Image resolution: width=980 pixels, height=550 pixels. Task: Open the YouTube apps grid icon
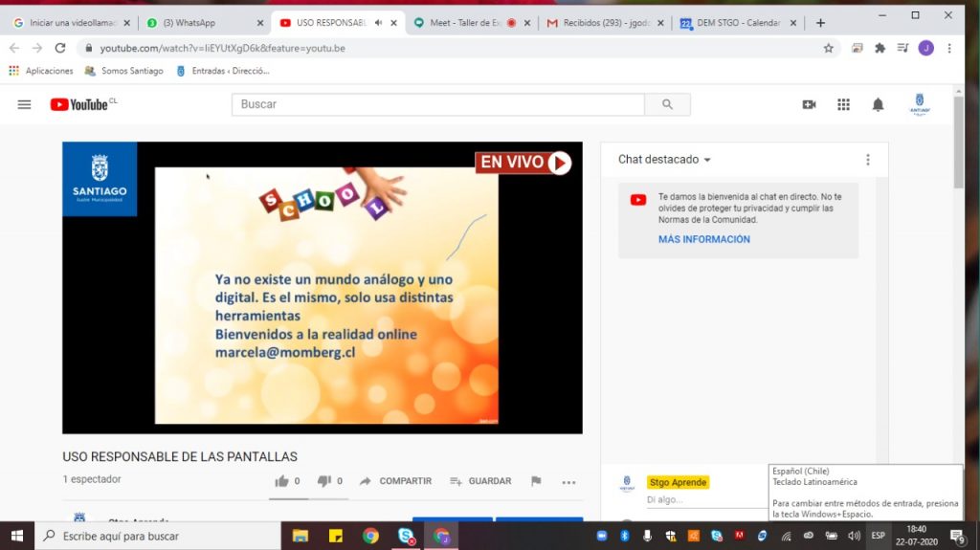click(843, 104)
